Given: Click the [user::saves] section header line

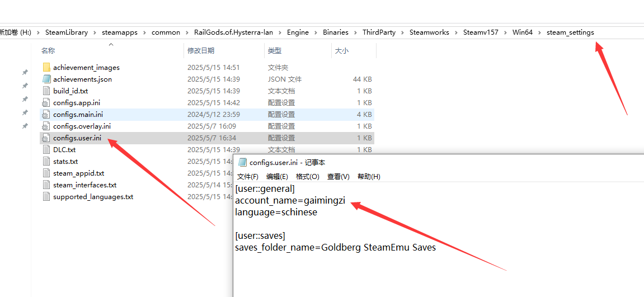Looking at the screenshot, I should (260, 236).
